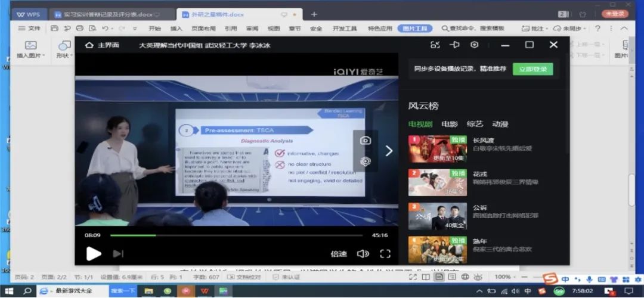Toggle eye protection mode in status bar

tap(478, 277)
